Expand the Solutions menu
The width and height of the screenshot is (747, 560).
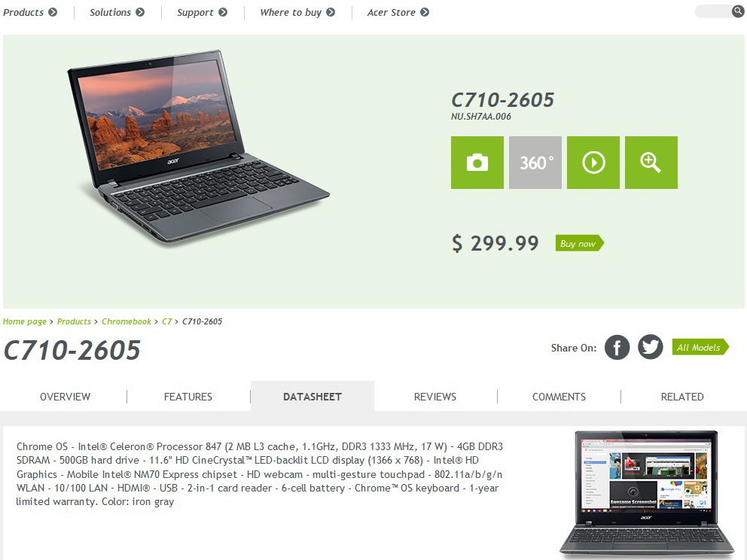117,12
